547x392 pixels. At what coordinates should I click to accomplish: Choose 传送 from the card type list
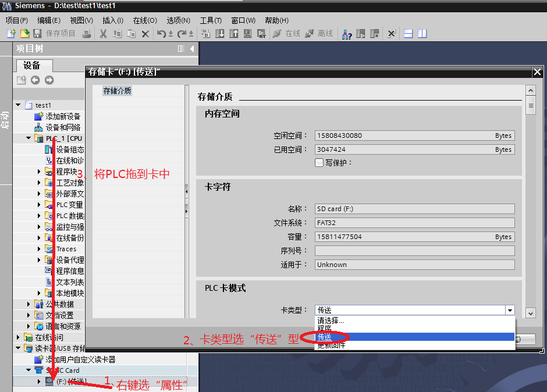point(414,337)
